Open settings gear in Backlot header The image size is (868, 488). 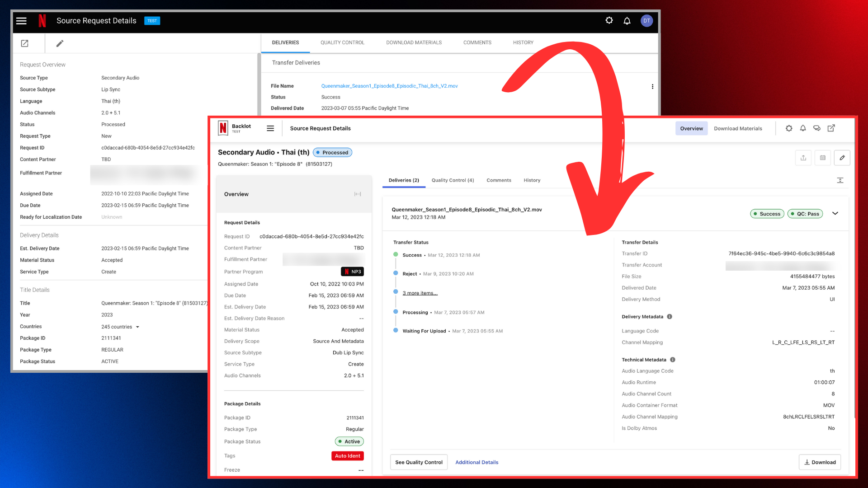click(x=789, y=128)
